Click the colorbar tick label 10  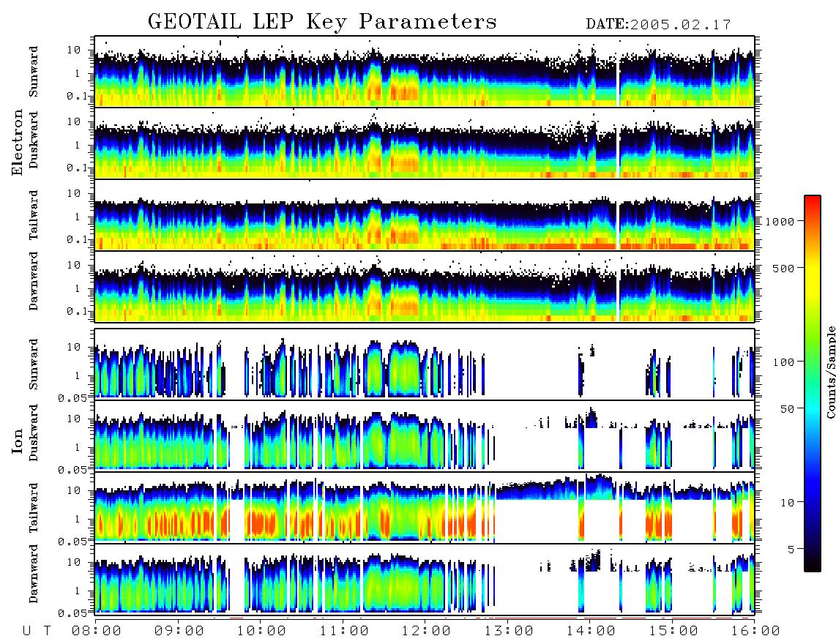(788, 502)
